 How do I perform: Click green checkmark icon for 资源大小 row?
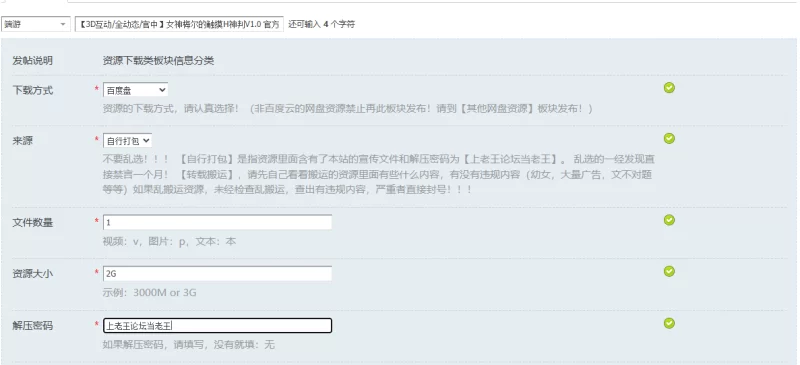tap(669, 271)
